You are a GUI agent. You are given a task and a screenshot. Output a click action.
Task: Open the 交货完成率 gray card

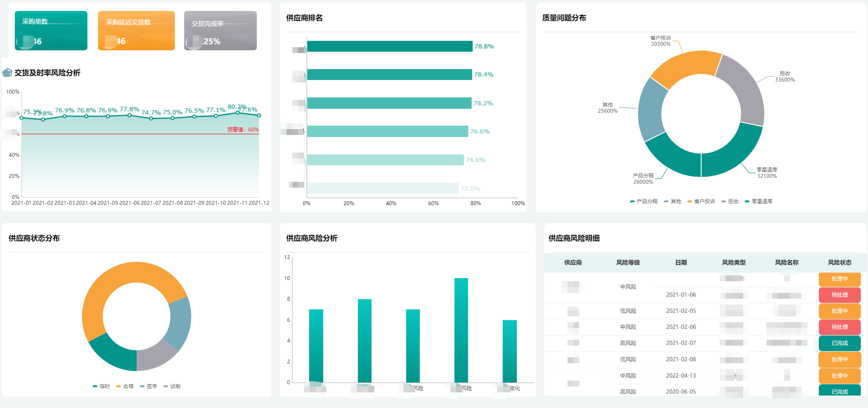click(x=221, y=30)
